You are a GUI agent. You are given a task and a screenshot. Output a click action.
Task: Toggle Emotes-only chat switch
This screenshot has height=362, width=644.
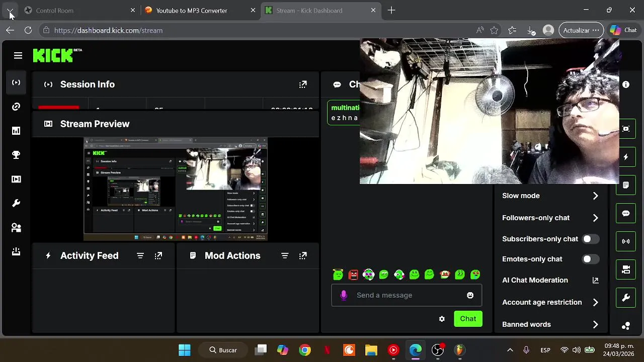(x=590, y=259)
